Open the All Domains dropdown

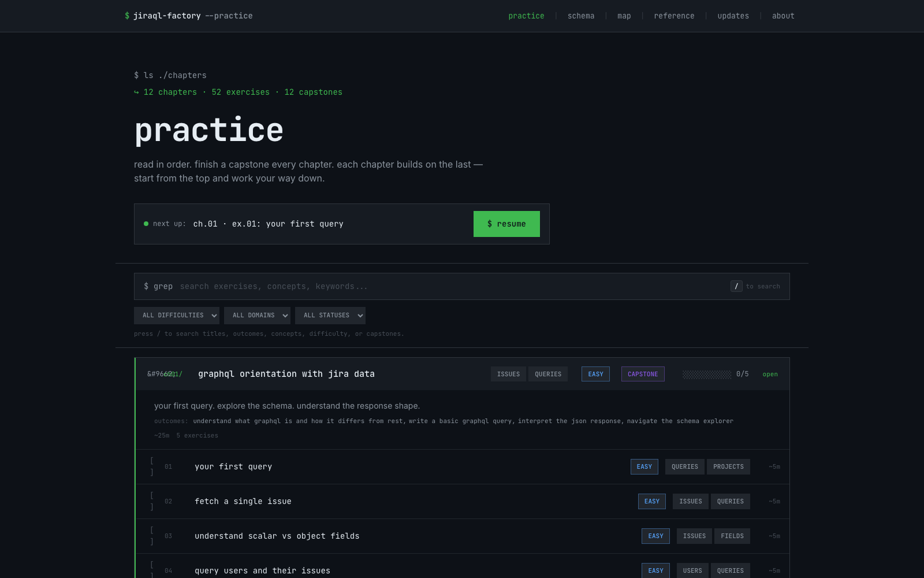pyautogui.click(x=257, y=316)
